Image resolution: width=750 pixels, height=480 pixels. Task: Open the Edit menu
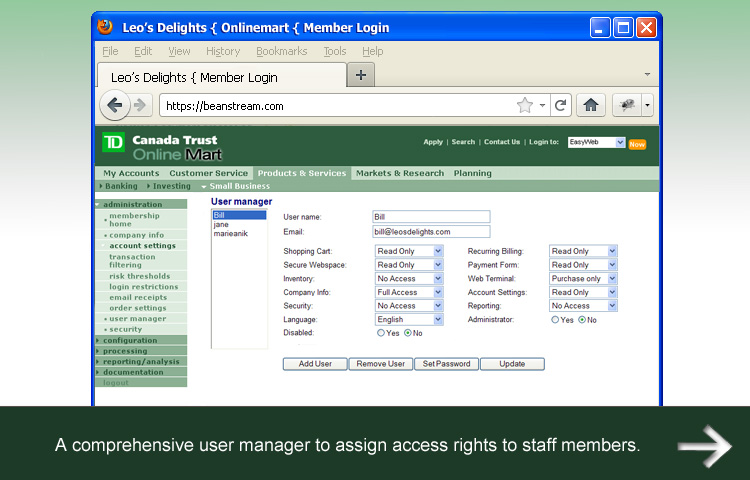click(143, 51)
